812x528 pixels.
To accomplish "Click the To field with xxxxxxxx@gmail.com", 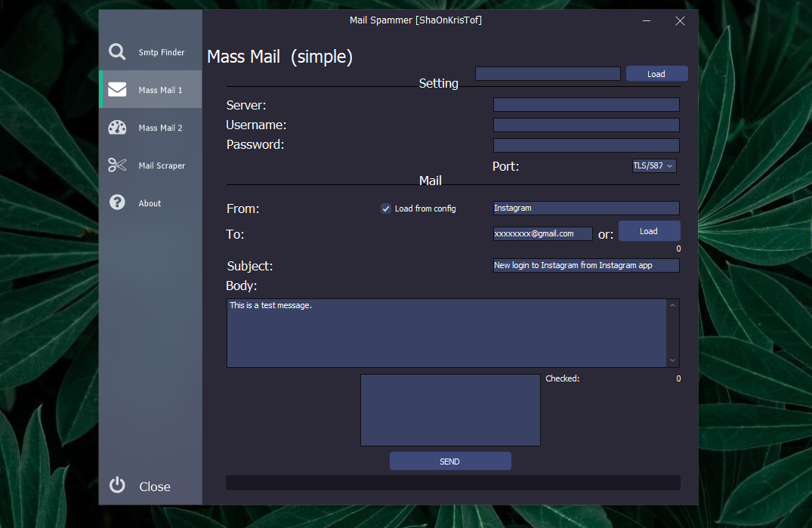I will pyautogui.click(x=542, y=233).
